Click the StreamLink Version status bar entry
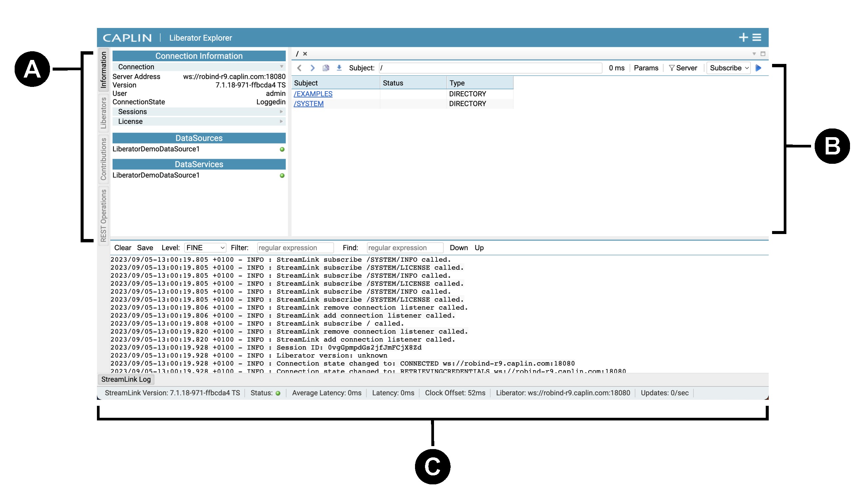The image size is (862, 504). 173,393
